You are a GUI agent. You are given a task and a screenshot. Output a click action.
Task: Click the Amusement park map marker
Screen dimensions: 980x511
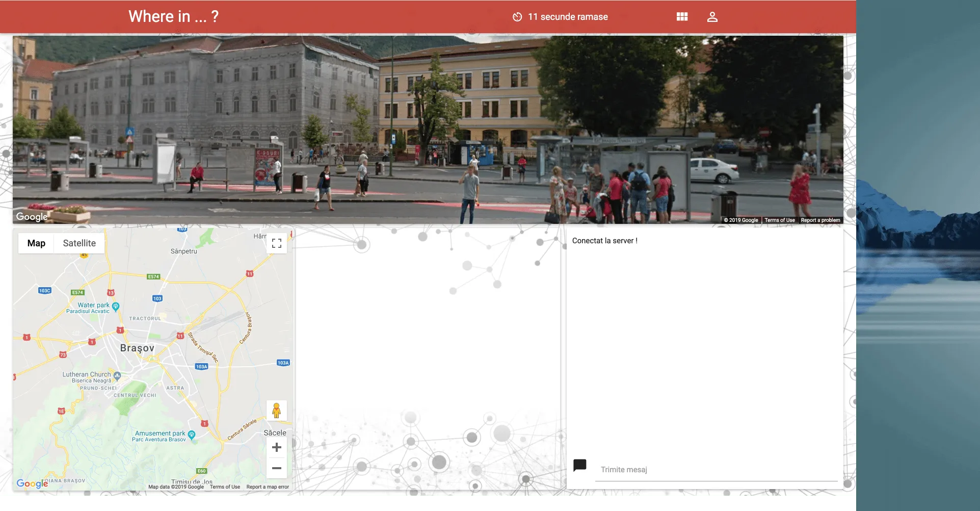[x=192, y=435]
